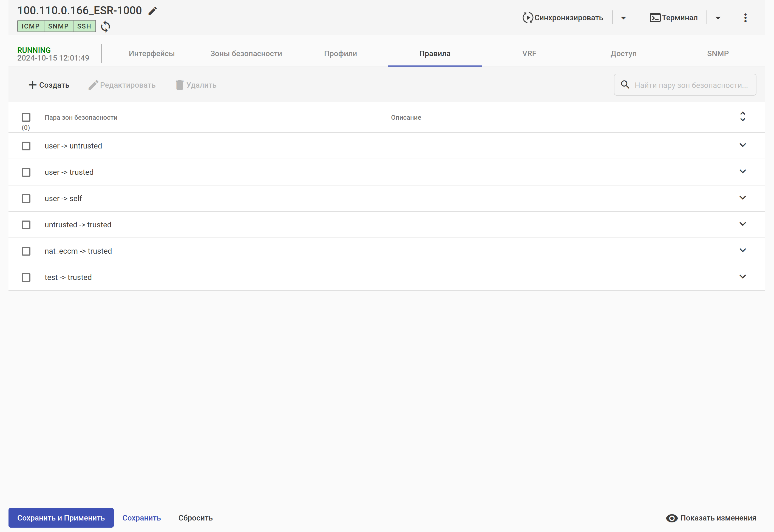This screenshot has width=774, height=532.
Task: Switch to the Зоны безопасности tab
Action: tap(246, 54)
